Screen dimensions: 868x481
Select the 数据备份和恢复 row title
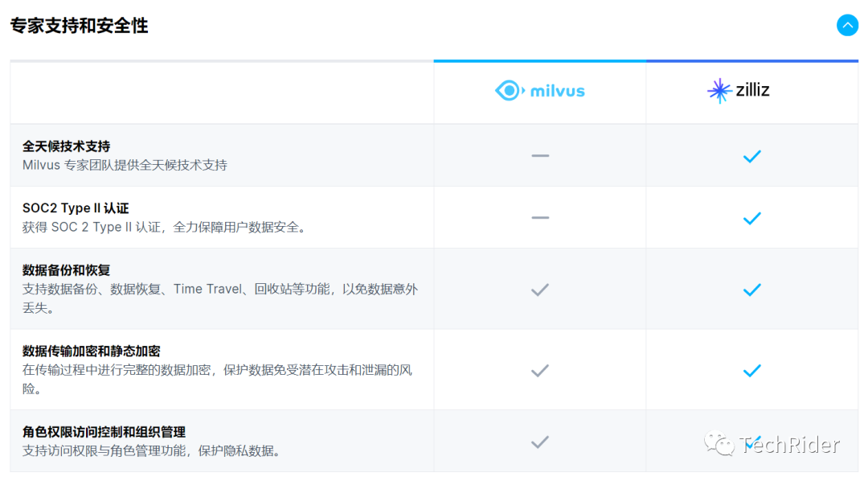click(x=67, y=270)
